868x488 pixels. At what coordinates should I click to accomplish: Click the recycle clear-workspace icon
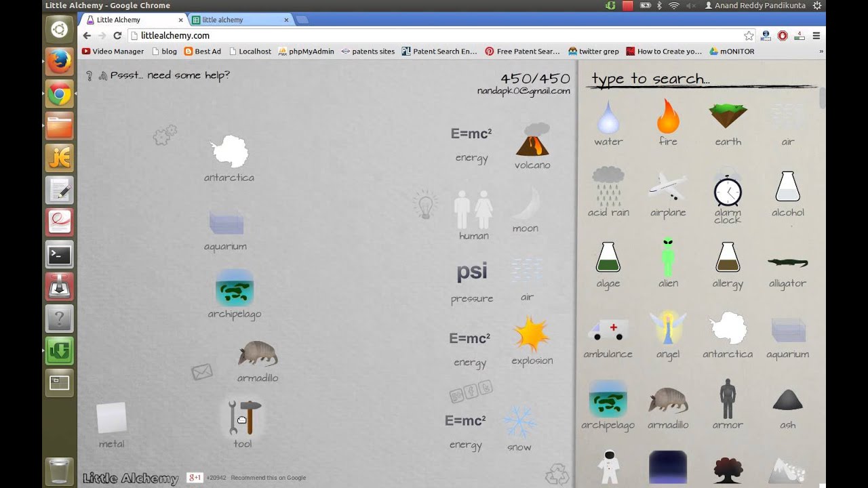tap(557, 473)
